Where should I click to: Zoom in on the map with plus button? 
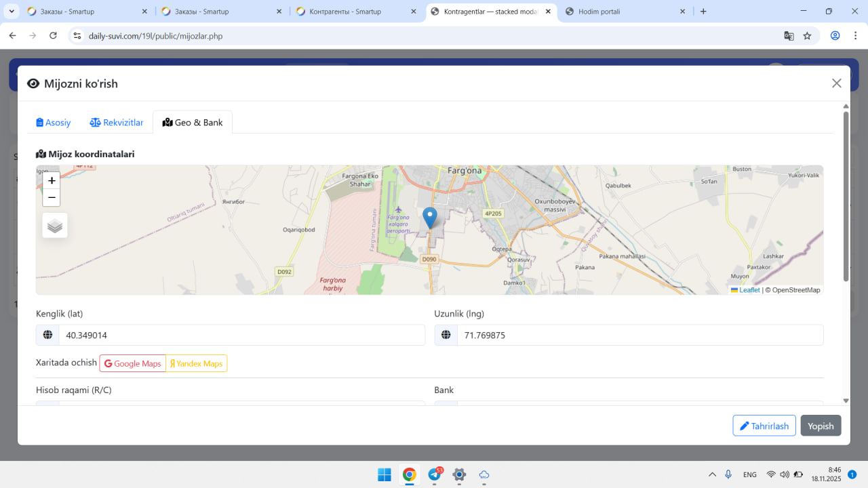tap(52, 181)
